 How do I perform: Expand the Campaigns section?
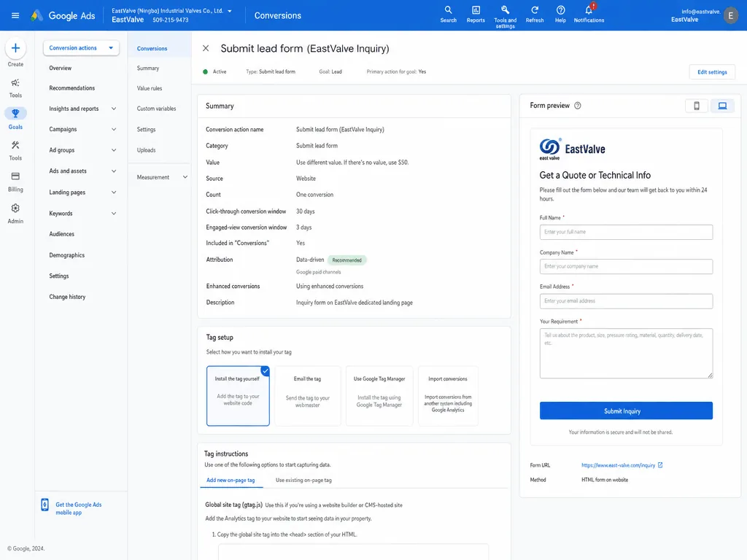114,130
